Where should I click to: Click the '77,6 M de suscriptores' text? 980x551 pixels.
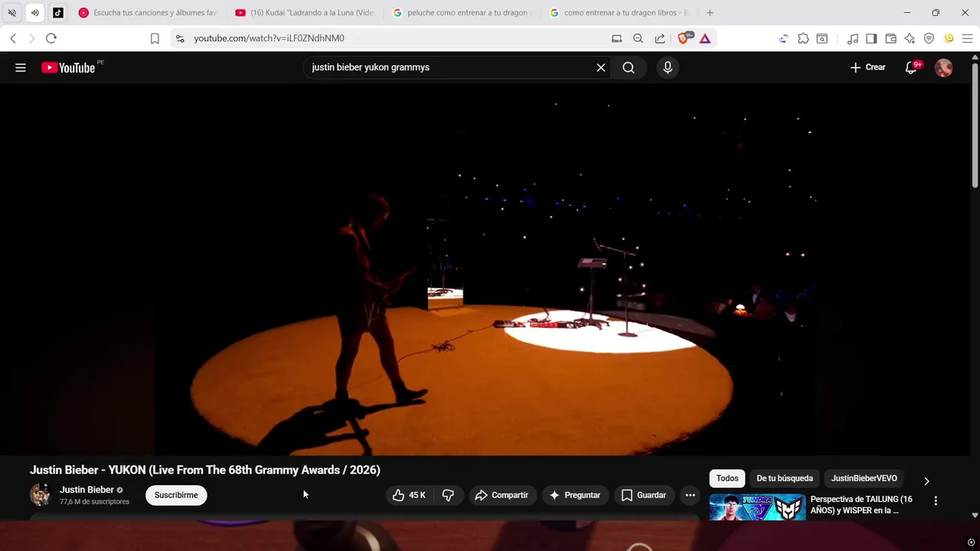(94, 502)
